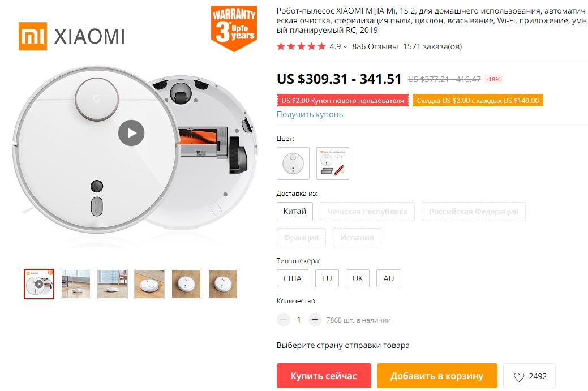588x391 pixels.
Task: Select the robot with spare parts option
Action: [333, 164]
